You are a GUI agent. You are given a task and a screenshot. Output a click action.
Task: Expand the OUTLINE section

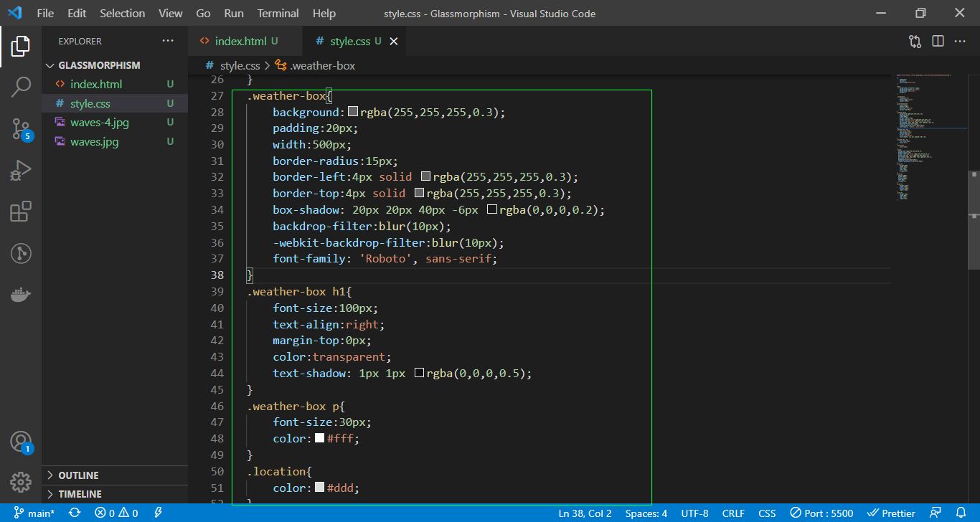tap(115, 475)
